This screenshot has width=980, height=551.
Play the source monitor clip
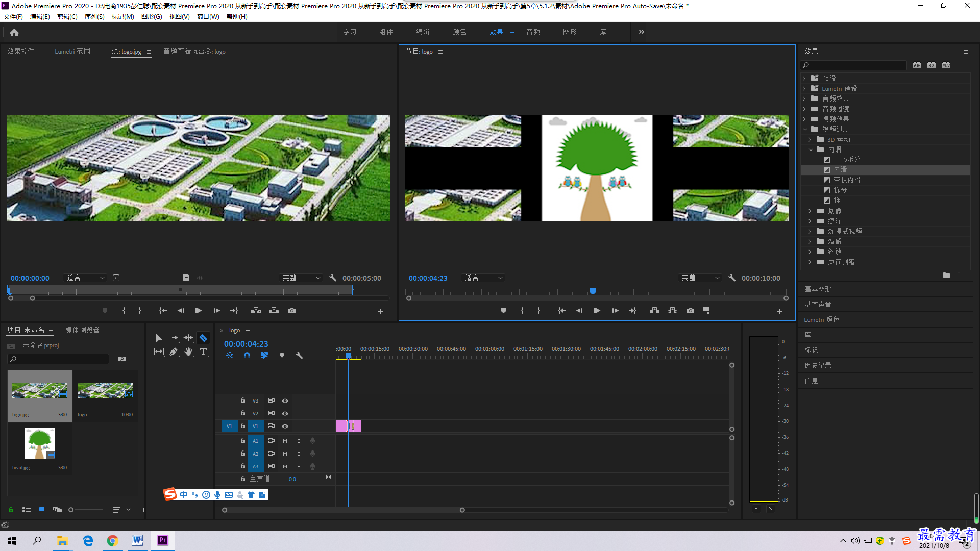(198, 311)
